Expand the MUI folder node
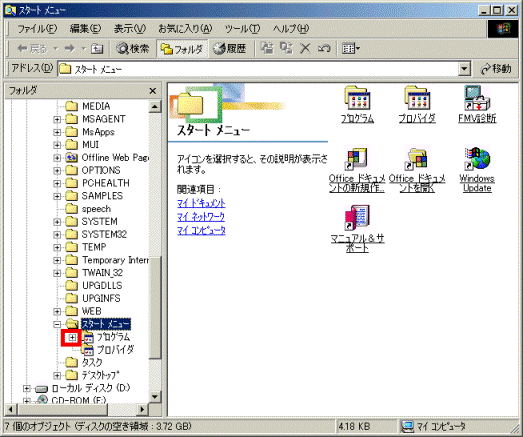523x437 pixels. pyautogui.click(x=57, y=145)
